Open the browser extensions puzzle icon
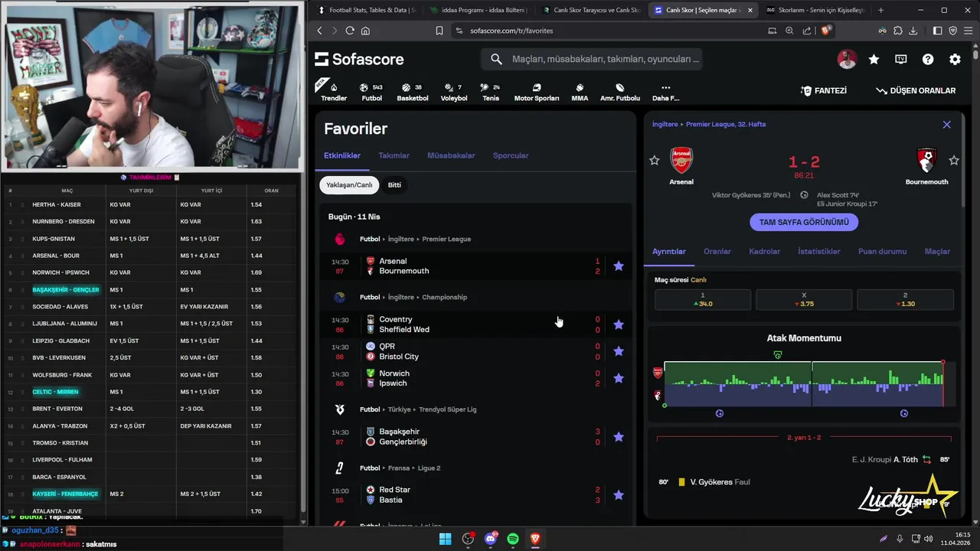This screenshot has width=980, height=551. [897, 31]
